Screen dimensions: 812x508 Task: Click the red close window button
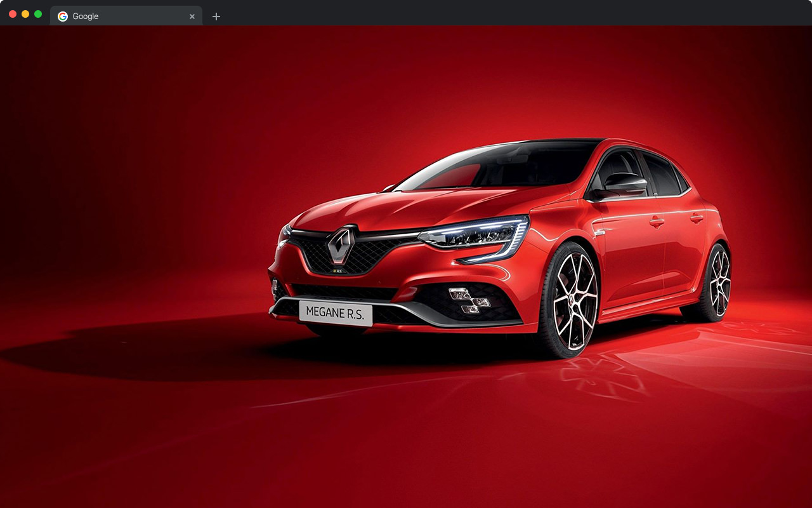[x=13, y=14]
